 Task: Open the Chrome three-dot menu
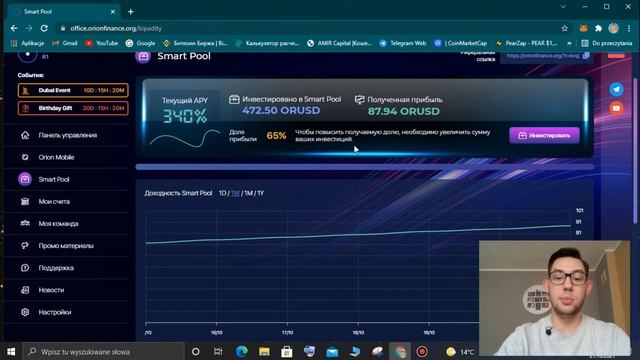pos(629,28)
